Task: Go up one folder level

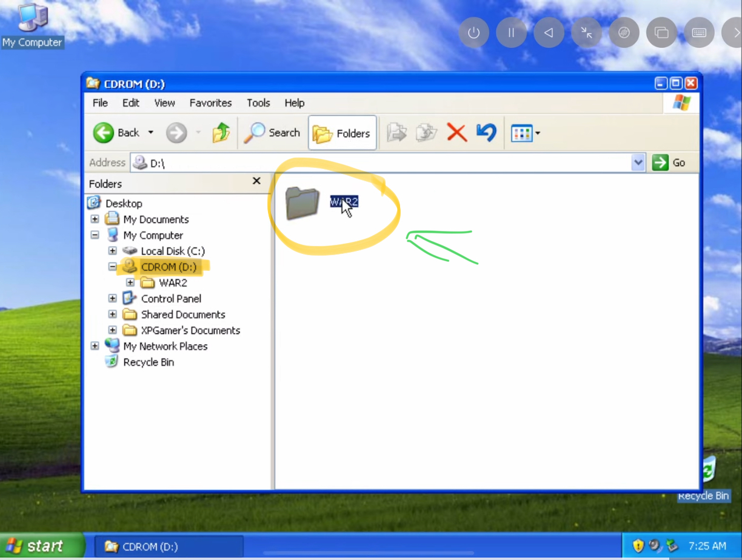Action: (221, 132)
